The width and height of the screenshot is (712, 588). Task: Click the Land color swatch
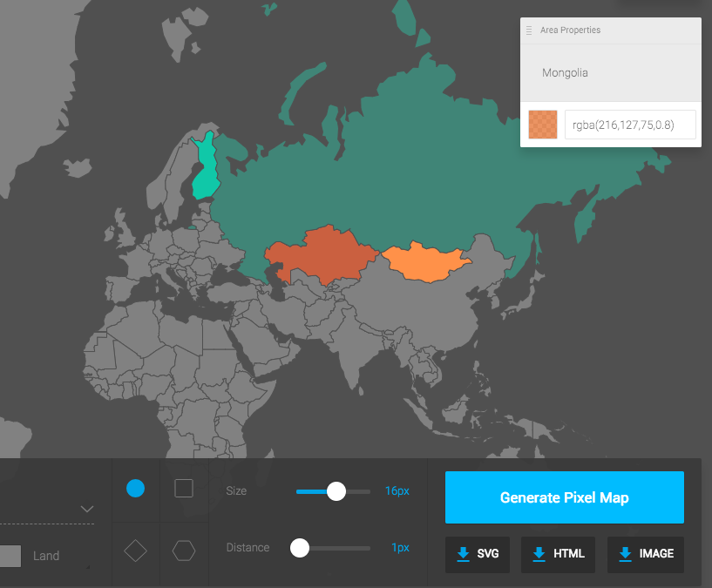point(10,555)
